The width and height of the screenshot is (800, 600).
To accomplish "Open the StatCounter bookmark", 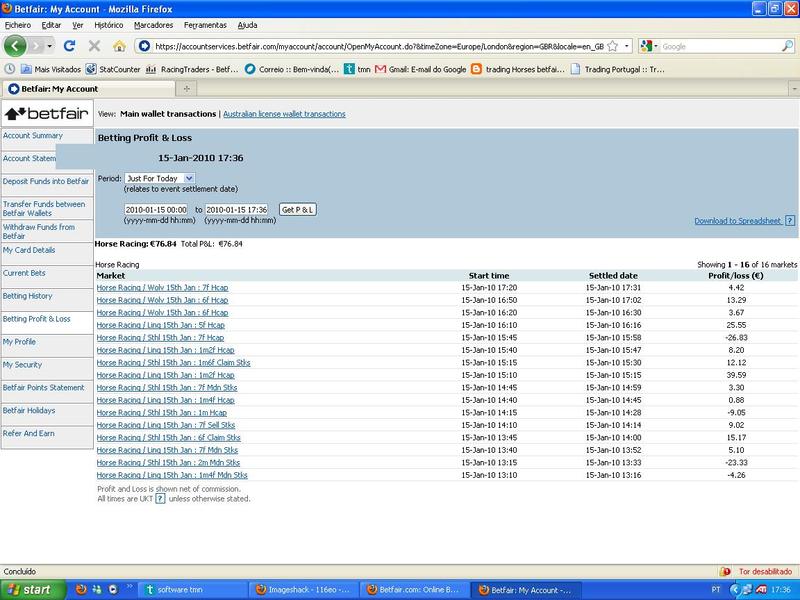I will pos(113,69).
